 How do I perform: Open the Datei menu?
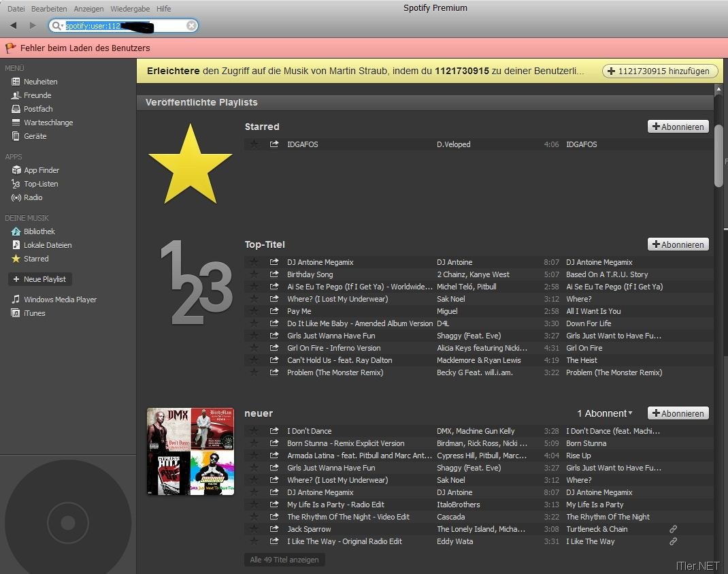pos(16,9)
